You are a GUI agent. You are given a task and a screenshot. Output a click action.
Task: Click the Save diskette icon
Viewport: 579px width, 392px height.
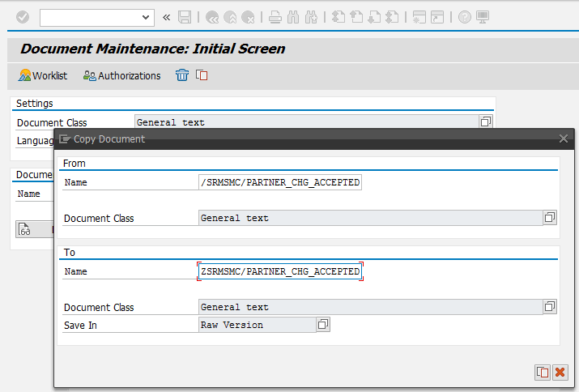click(x=185, y=17)
